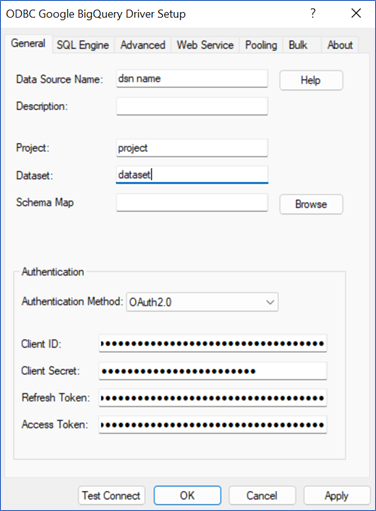Switch to the Web Service tab
The image size is (376, 511).
[x=205, y=45]
